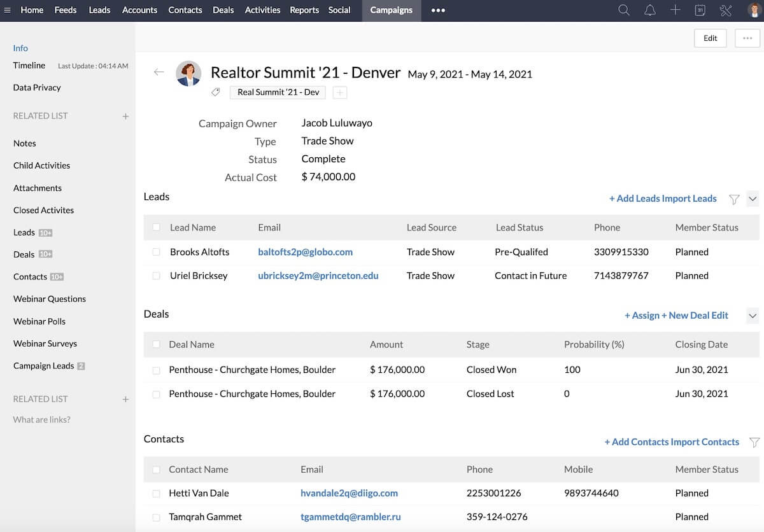This screenshot has height=532, width=764.
Task: Click the back arrow beside campaign title
Action: point(159,72)
